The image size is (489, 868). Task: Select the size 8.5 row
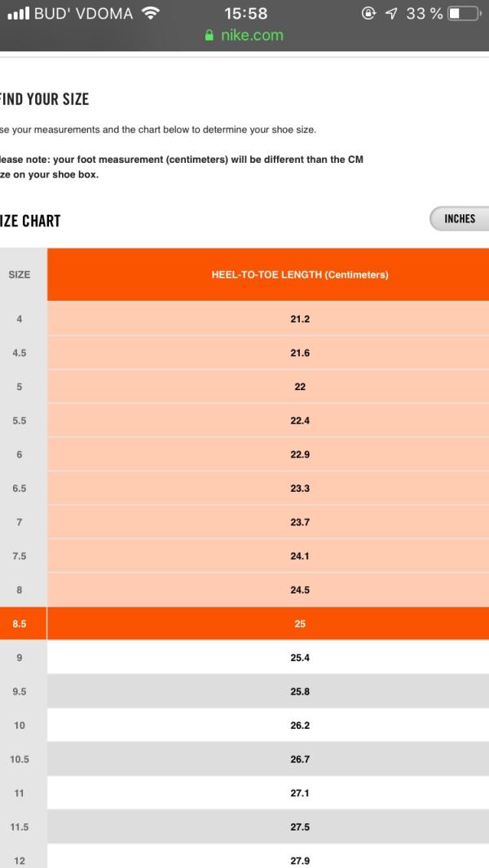(244, 624)
